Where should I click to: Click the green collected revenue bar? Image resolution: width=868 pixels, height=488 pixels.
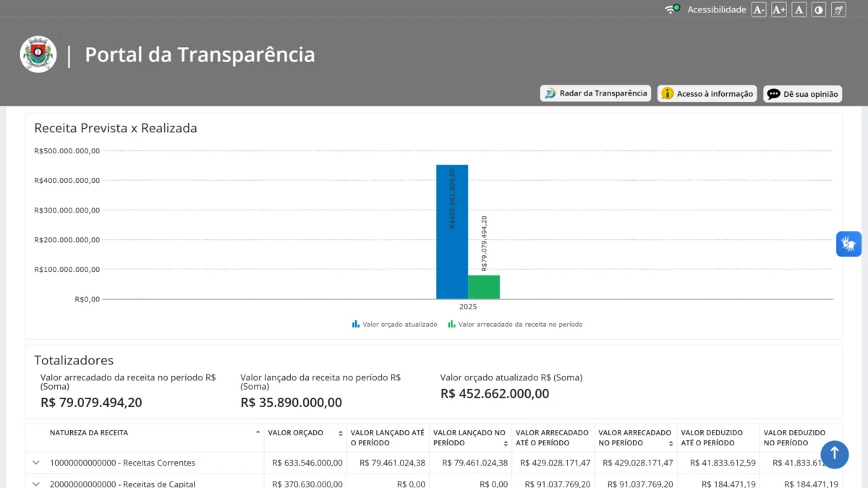point(484,287)
